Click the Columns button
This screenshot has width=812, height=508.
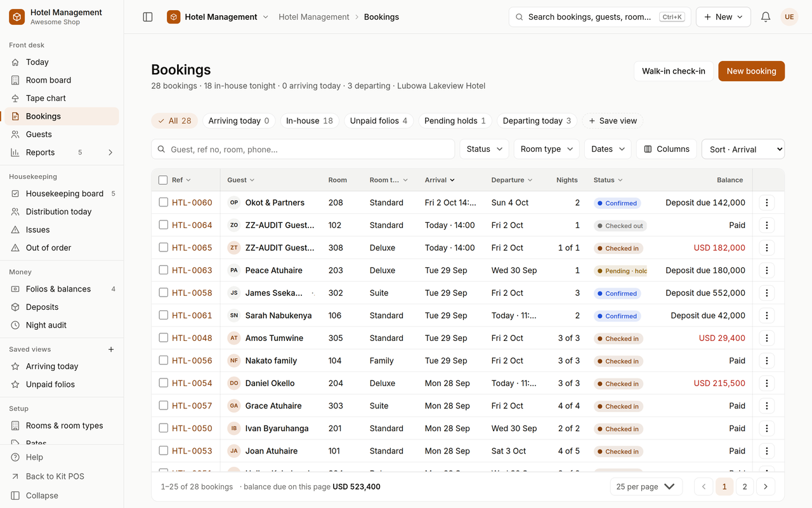(x=667, y=149)
